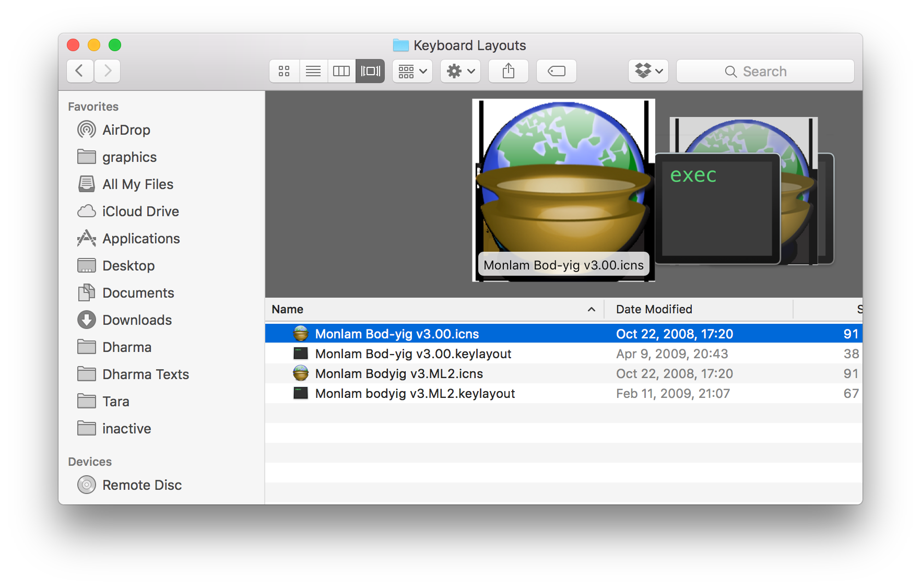The width and height of the screenshot is (921, 588).
Task: Switch to icon view
Action: pos(284,71)
